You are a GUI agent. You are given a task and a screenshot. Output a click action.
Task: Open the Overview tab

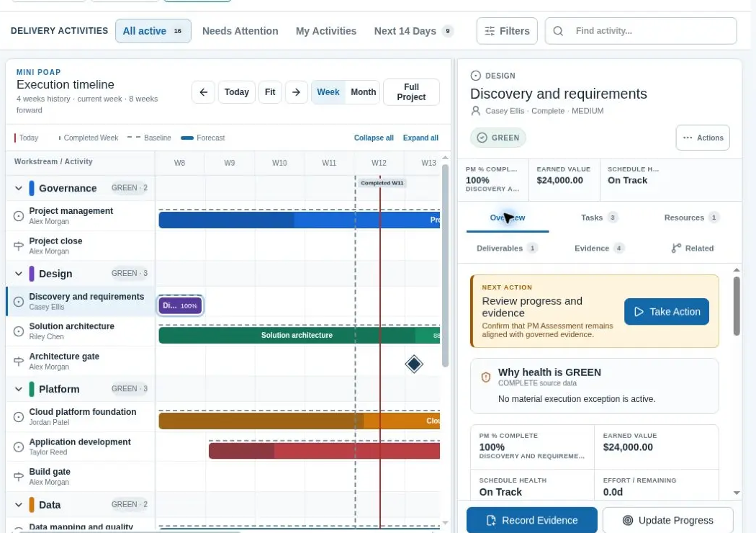(x=507, y=218)
